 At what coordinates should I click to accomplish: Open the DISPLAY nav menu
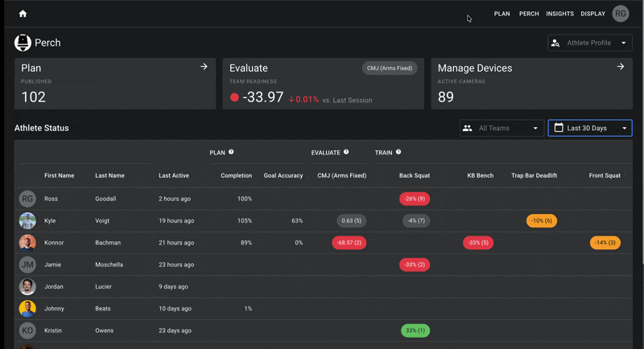(x=592, y=14)
